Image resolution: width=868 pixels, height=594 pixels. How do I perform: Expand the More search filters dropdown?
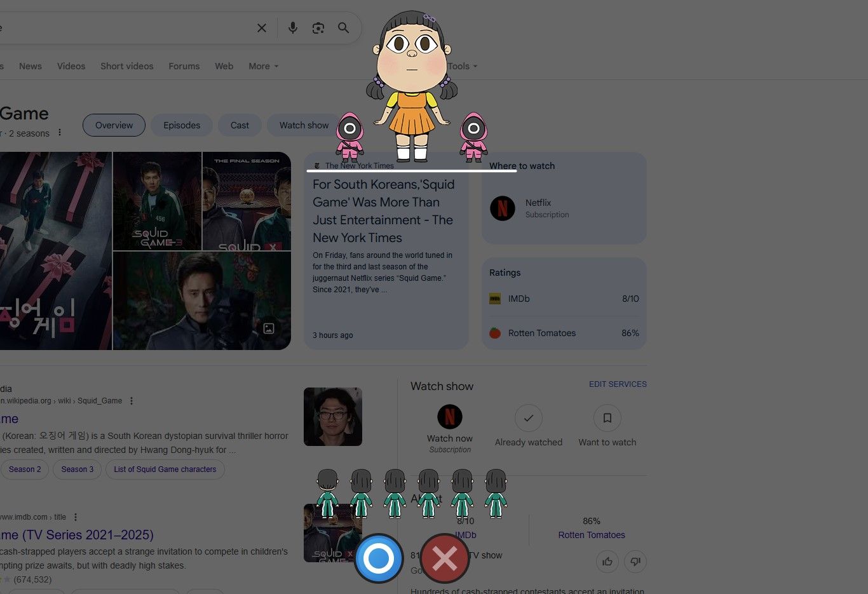[263, 66]
